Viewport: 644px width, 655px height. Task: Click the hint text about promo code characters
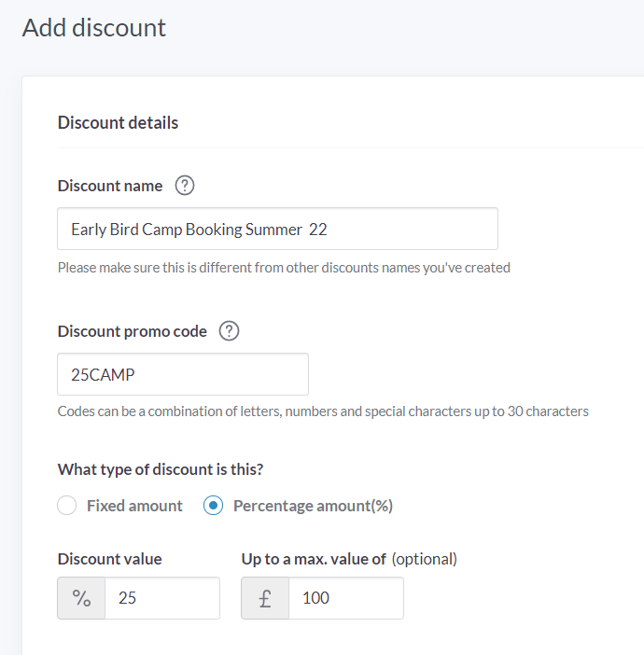323,411
